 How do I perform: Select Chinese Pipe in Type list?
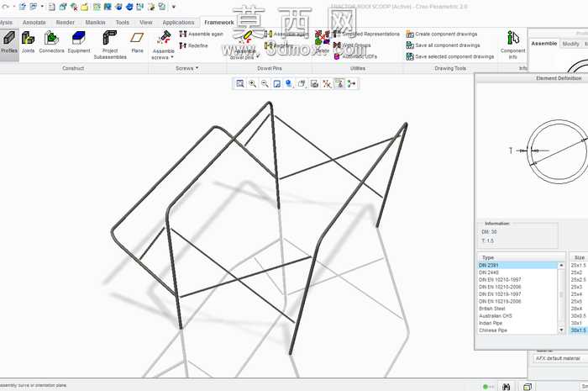[x=517, y=330]
